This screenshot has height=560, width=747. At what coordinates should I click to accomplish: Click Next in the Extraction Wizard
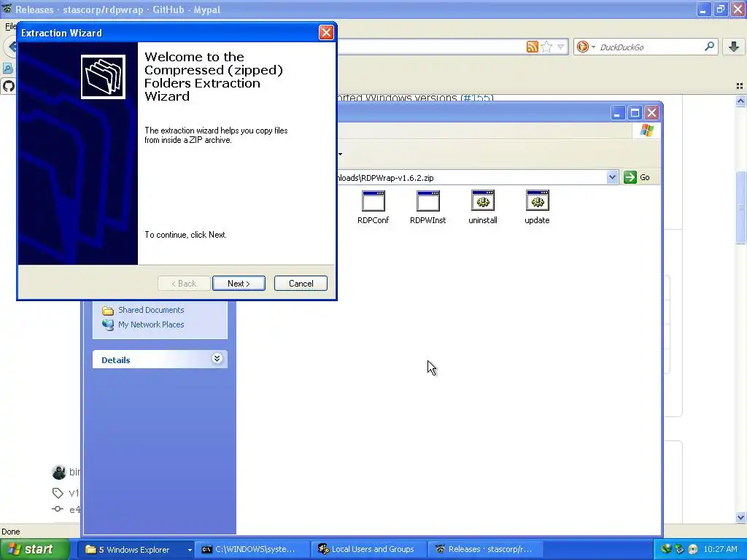[x=239, y=284]
